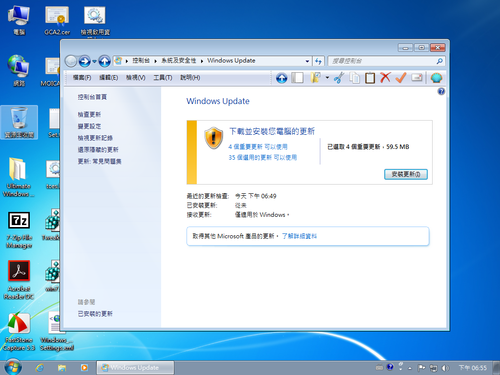Open the 35 optional updates available link
The height and width of the screenshot is (375, 500).
[263, 157]
